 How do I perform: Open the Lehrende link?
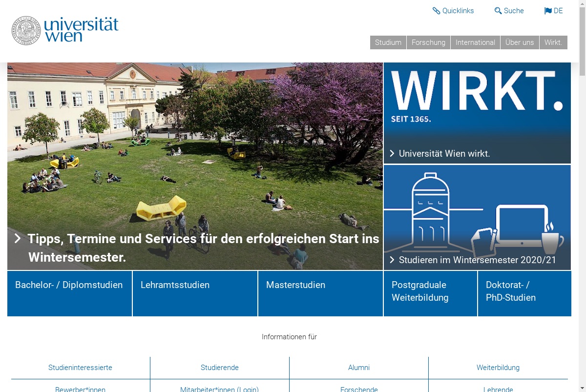498,389
